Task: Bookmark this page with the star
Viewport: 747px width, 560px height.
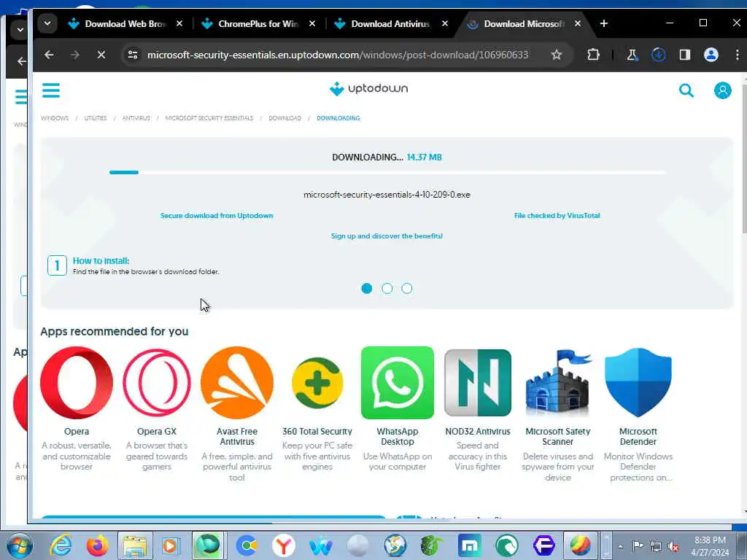Action: 556,55
